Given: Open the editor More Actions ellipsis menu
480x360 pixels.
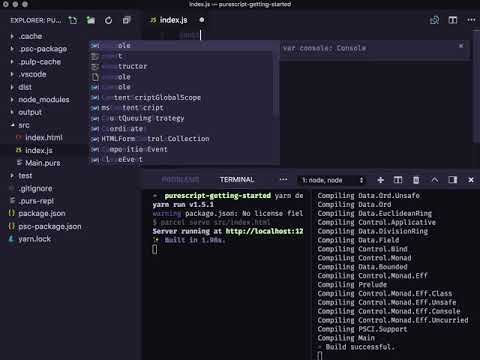Looking at the screenshot, I should point(471,20).
